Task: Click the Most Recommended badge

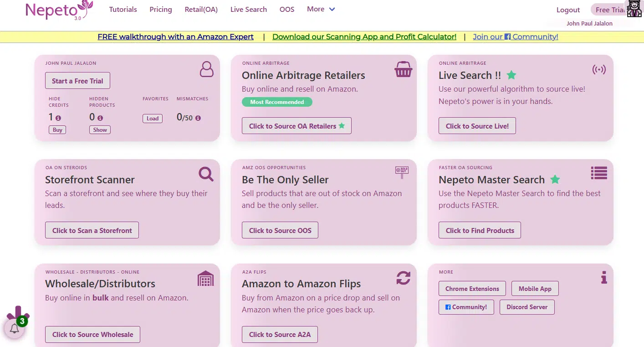Action: point(277,102)
